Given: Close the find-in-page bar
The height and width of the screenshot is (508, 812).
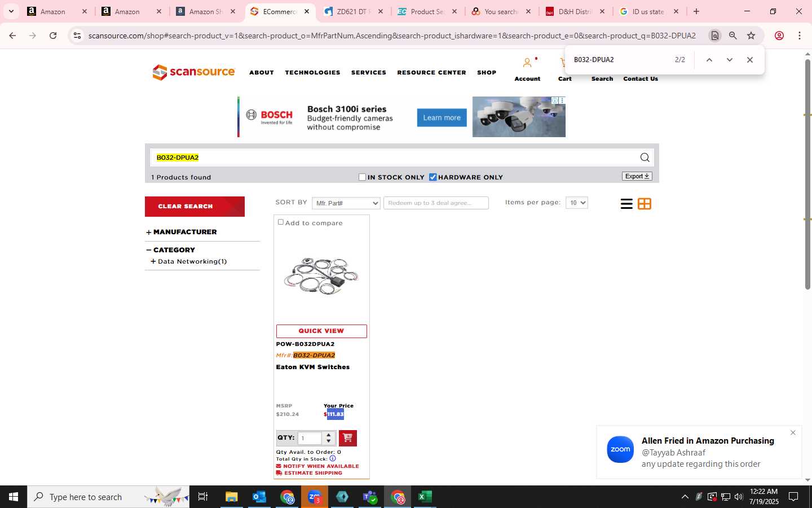Looking at the screenshot, I should (x=749, y=60).
